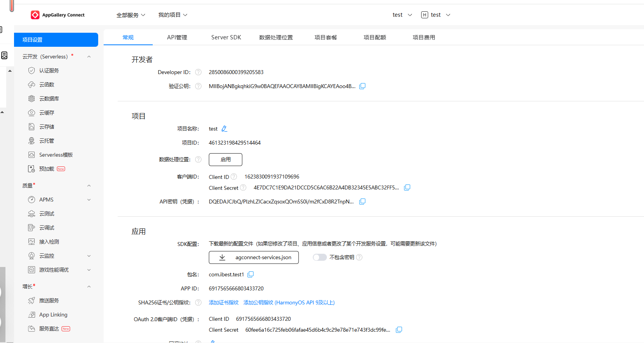Click the 添加证书指纹 link

click(x=224, y=302)
